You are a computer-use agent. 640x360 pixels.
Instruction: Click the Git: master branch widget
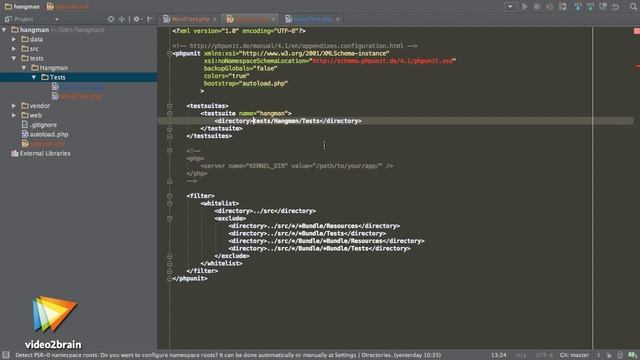point(574,355)
